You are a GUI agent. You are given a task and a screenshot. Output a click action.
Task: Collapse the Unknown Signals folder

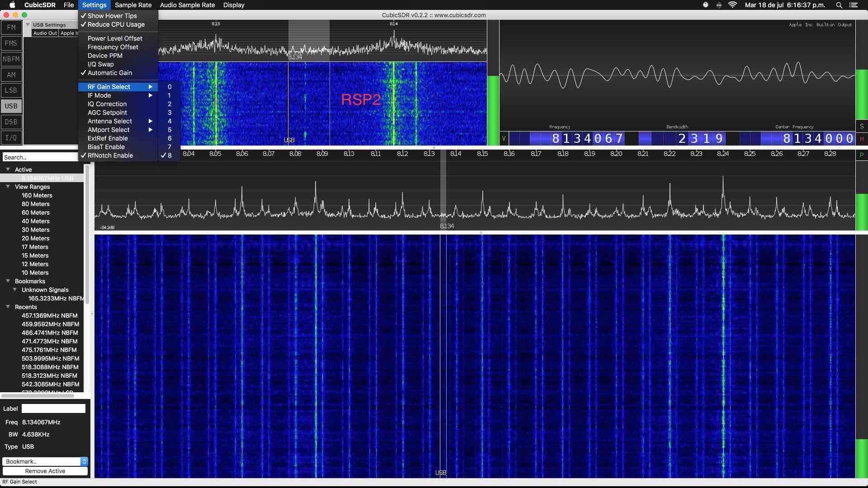click(x=15, y=290)
